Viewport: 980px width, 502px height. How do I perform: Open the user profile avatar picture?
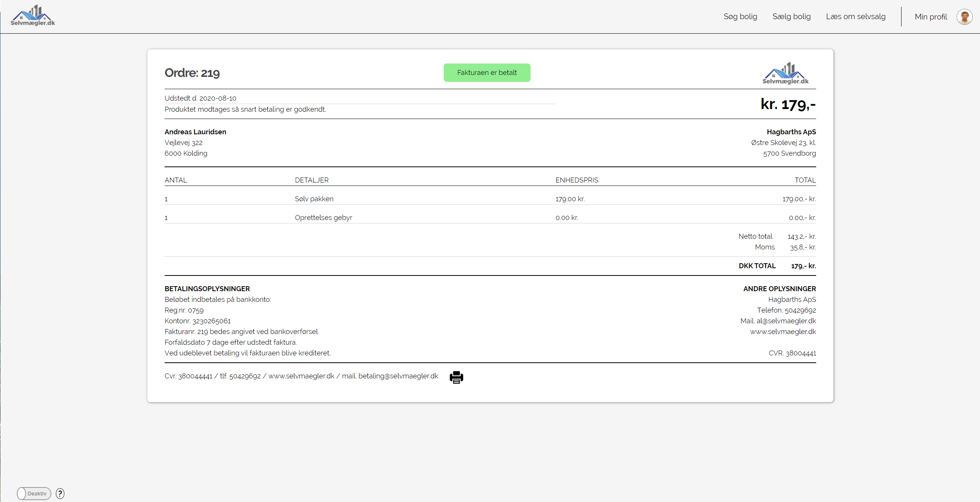(x=964, y=17)
